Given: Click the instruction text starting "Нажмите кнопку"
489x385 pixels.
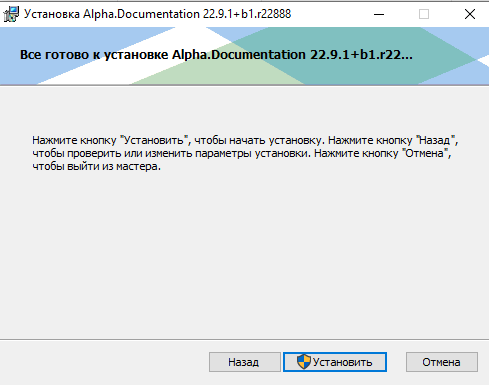Looking at the screenshot, I should [245, 153].
